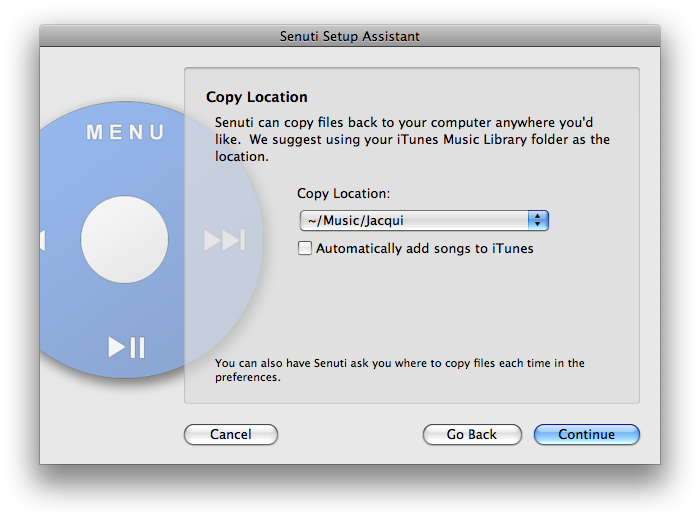Screen dimensions: 700x519
Task: Enable the Automatically add songs to iTunes checkbox
Action: [x=305, y=248]
